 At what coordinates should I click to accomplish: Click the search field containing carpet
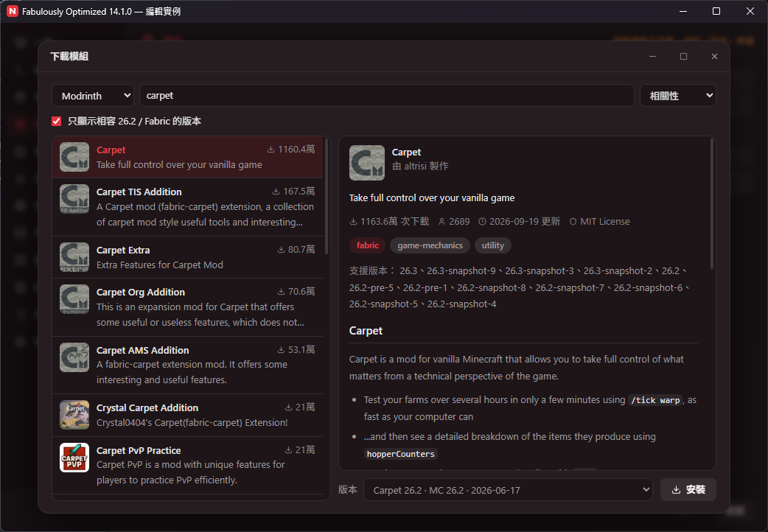tap(387, 96)
